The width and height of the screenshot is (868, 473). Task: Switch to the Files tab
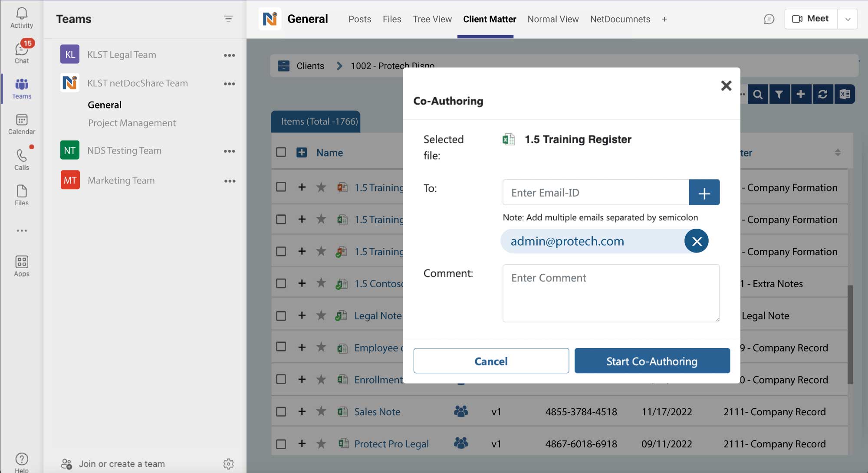click(x=392, y=19)
